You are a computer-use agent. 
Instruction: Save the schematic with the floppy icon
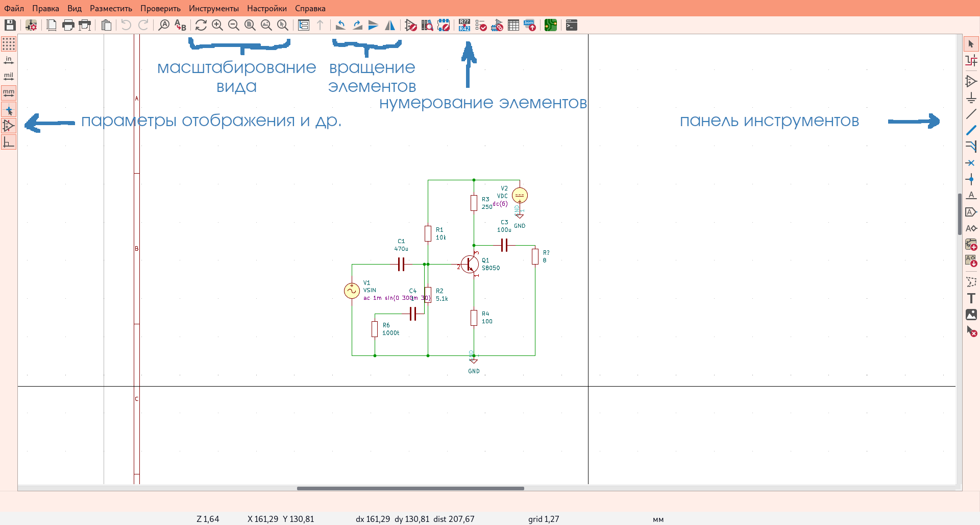[x=10, y=25]
